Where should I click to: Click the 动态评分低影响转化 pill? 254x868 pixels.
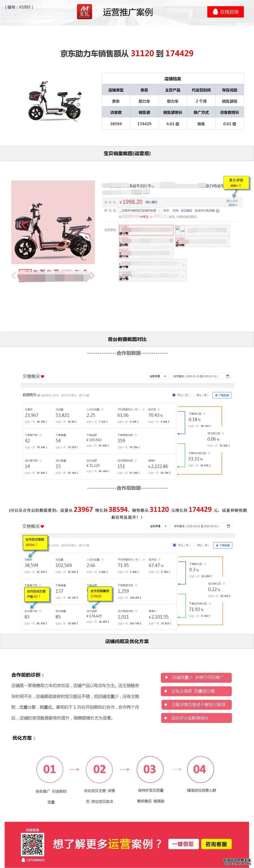pos(196,718)
